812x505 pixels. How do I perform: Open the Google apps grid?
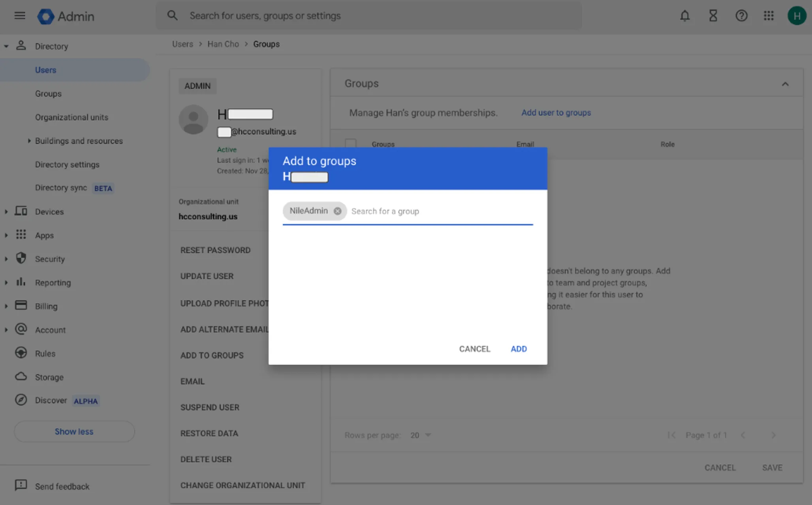[x=769, y=16]
